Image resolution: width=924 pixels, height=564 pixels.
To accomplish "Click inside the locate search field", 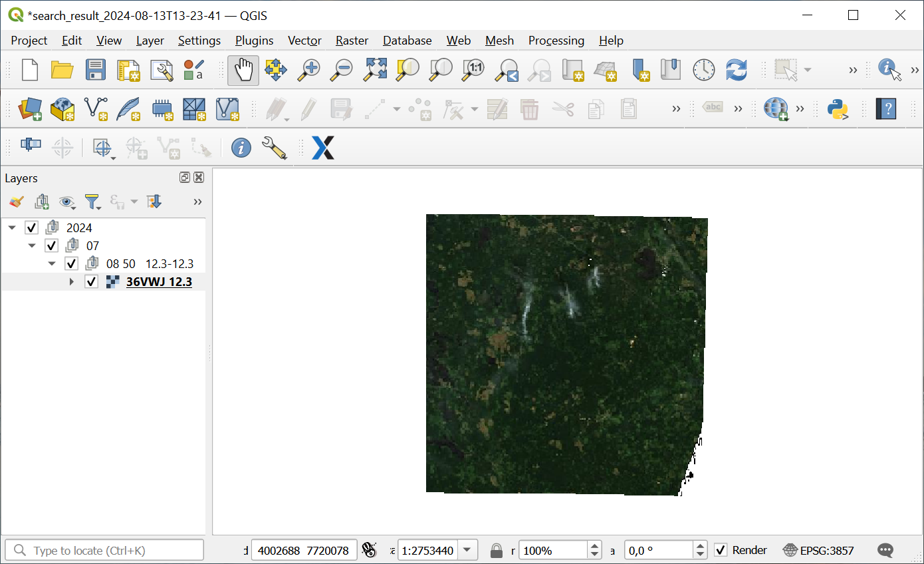I will point(104,550).
